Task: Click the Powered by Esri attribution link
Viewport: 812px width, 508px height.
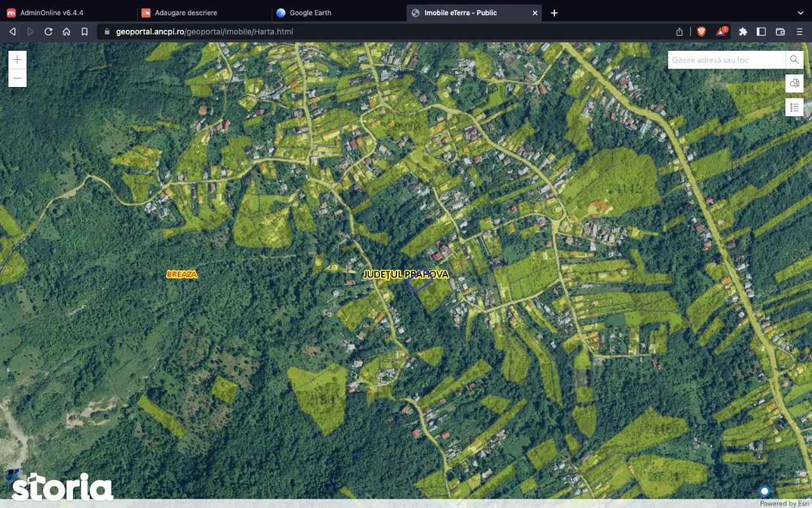Action: pyautogui.click(x=785, y=503)
